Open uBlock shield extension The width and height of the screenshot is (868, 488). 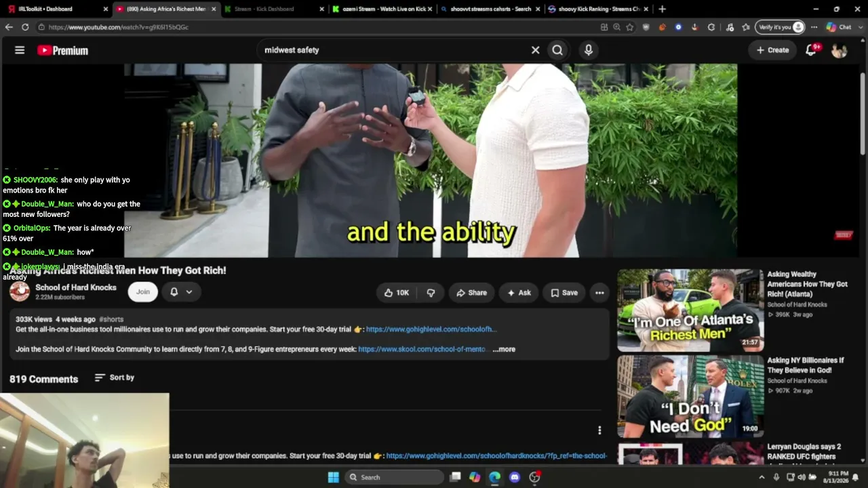pos(646,27)
